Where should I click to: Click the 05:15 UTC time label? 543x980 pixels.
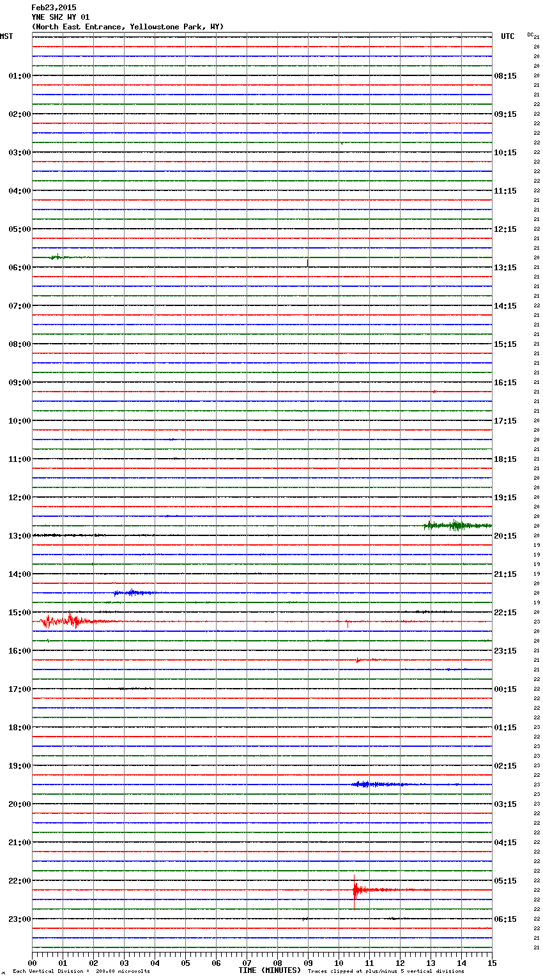(x=505, y=881)
